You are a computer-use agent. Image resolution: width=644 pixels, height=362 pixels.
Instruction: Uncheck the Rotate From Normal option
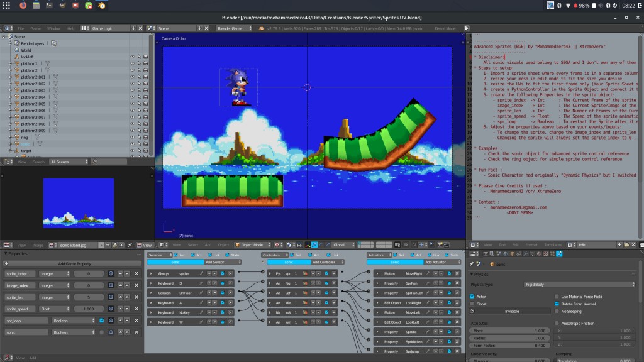point(557,304)
